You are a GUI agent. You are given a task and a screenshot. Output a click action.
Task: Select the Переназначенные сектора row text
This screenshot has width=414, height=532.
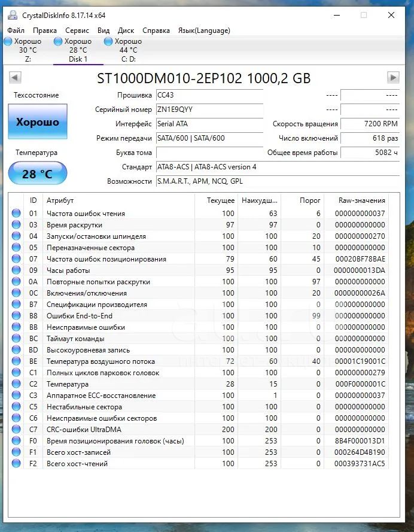click(x=90, y=248)
